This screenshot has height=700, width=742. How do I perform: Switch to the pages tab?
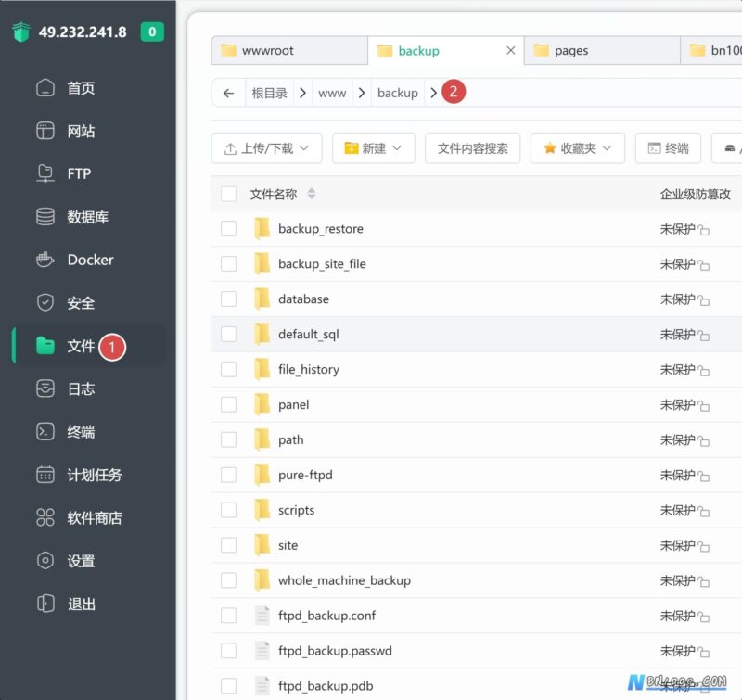pos(602,51)
